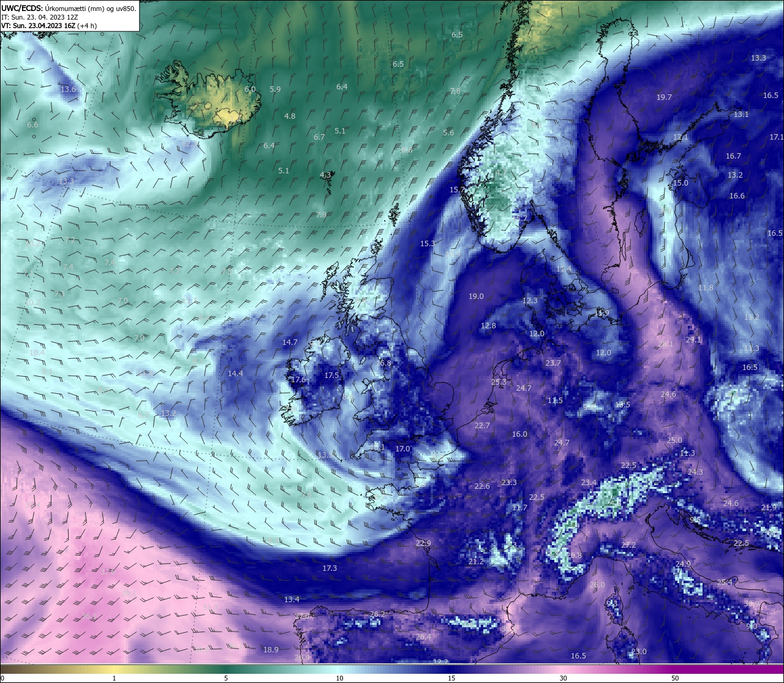This screenshot has height=683, width=784.
Task: Select the 'VT: Sun. 23.04.2023 16Z (+4 h)' line
Action: coord(49,26)
